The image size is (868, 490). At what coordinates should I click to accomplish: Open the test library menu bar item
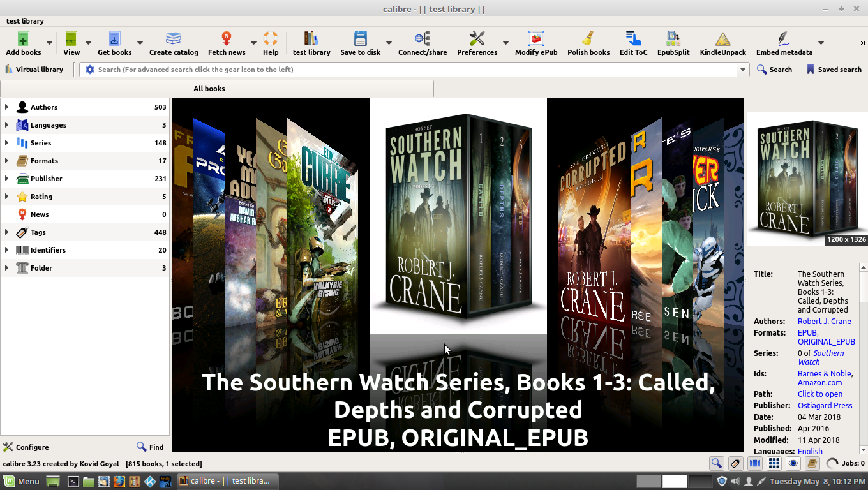pyautogui.click(x=25, y=21)
